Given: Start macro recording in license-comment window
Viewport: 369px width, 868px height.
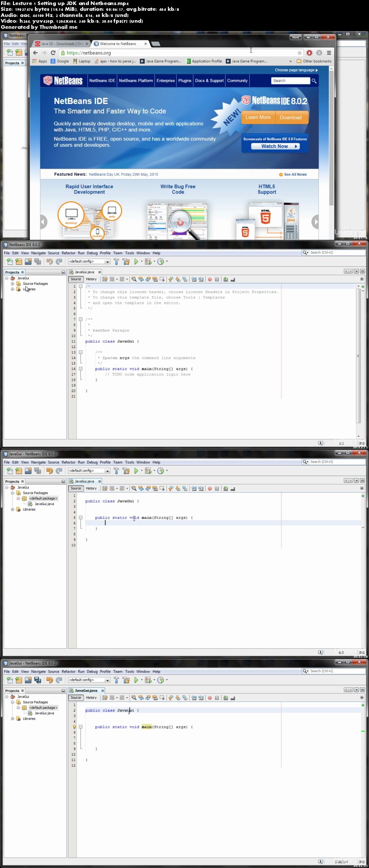Looking at the screenshot, I should click(x=210, y=279).
